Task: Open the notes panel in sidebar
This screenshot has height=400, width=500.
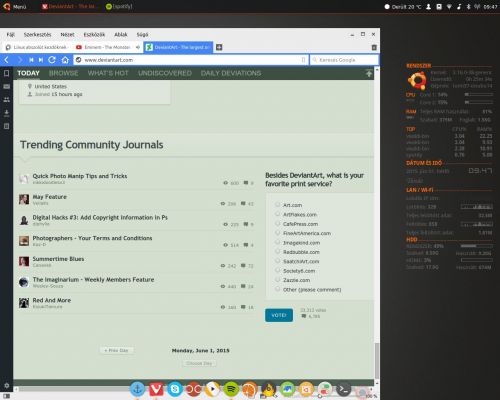Action: click(x=6, y=126)
